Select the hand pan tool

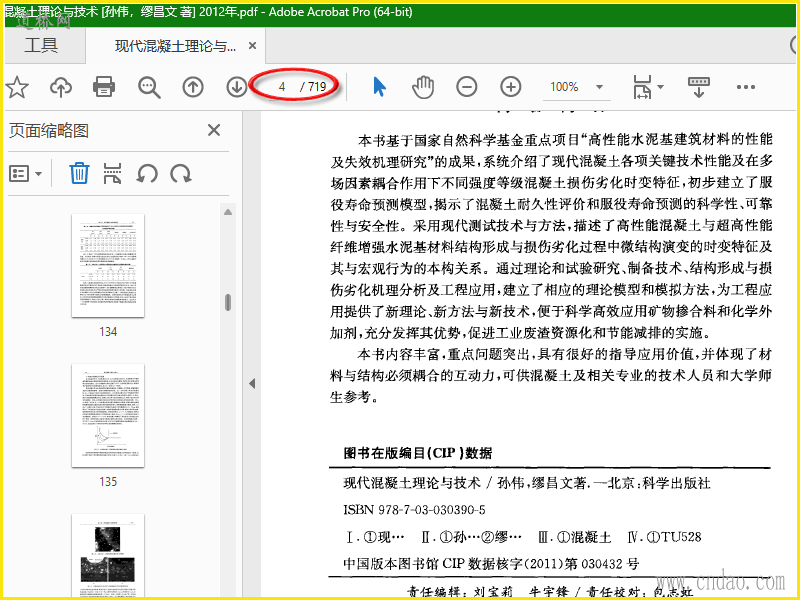423,87
